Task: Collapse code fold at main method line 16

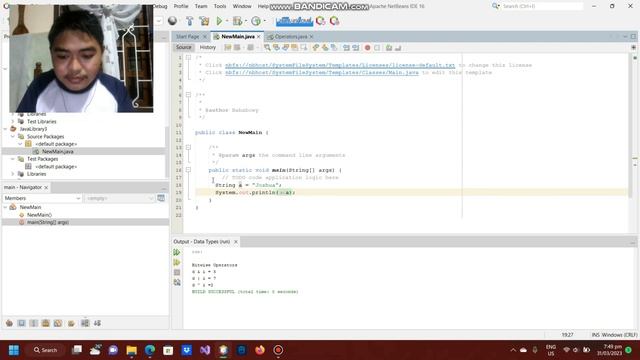Action: point(188,170)
